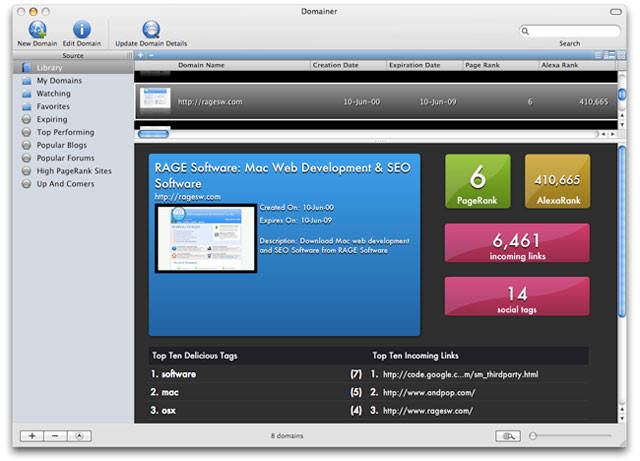Click the remove button below the Source list
This screenshot has width=640, height=461.
pos(55,436)
